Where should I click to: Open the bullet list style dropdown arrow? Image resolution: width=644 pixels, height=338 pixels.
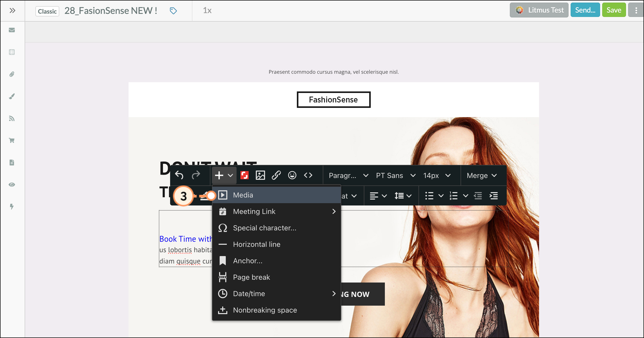(x=441, y=196)
